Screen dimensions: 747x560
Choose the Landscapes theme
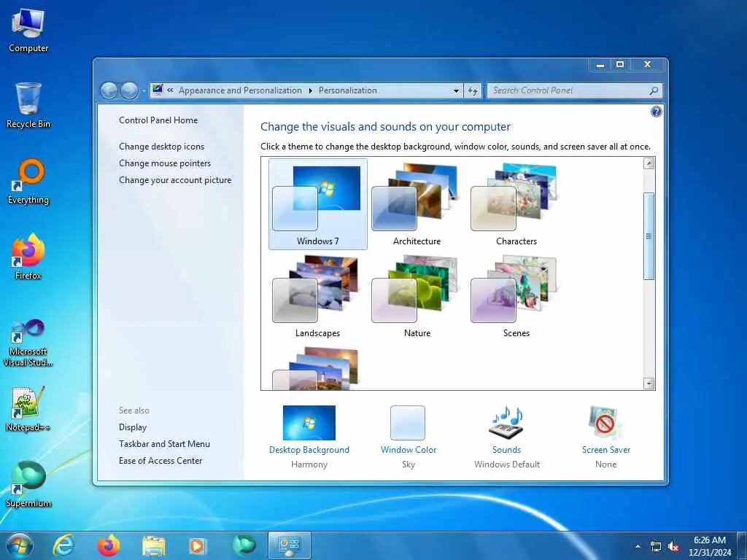[x=318, y=296]
